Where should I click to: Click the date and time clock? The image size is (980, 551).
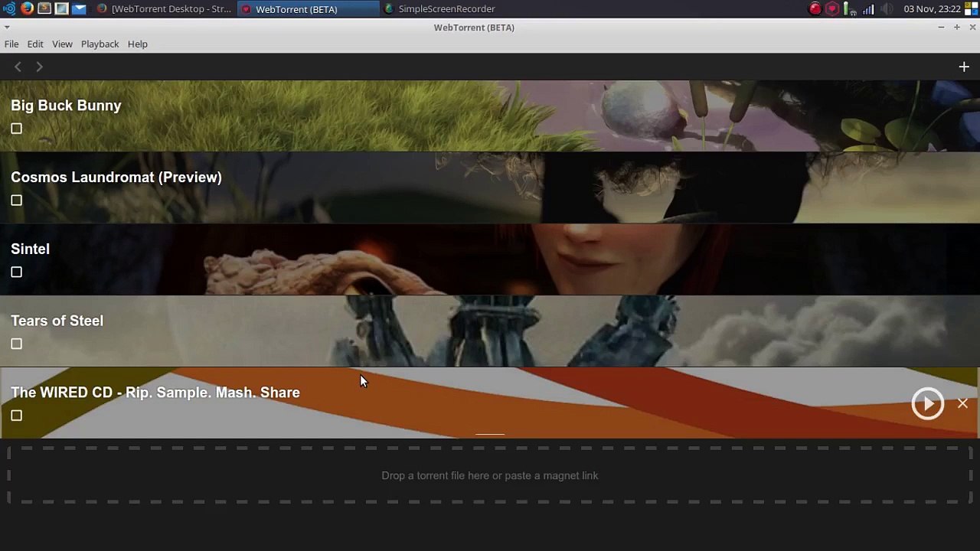click(932, 8)
